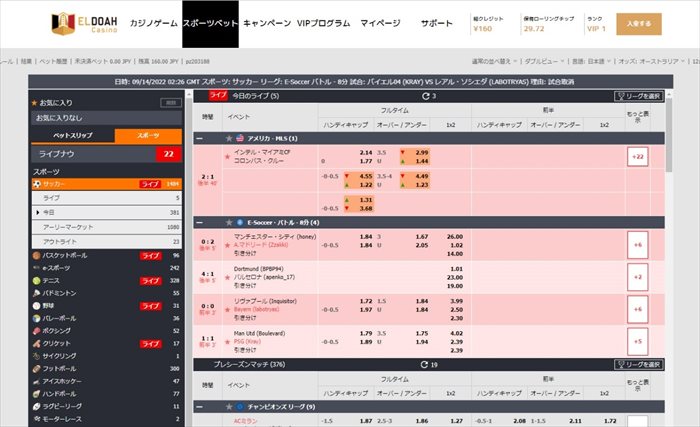Favorite the アメリカ - MLS league star
The image size is (700, 427).
coord(229,138)
